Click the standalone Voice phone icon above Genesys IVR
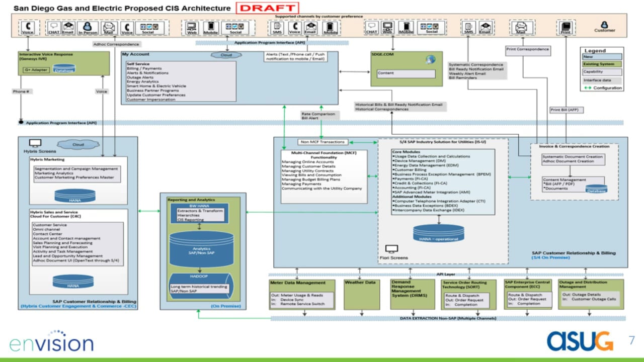 coord(28,27)
